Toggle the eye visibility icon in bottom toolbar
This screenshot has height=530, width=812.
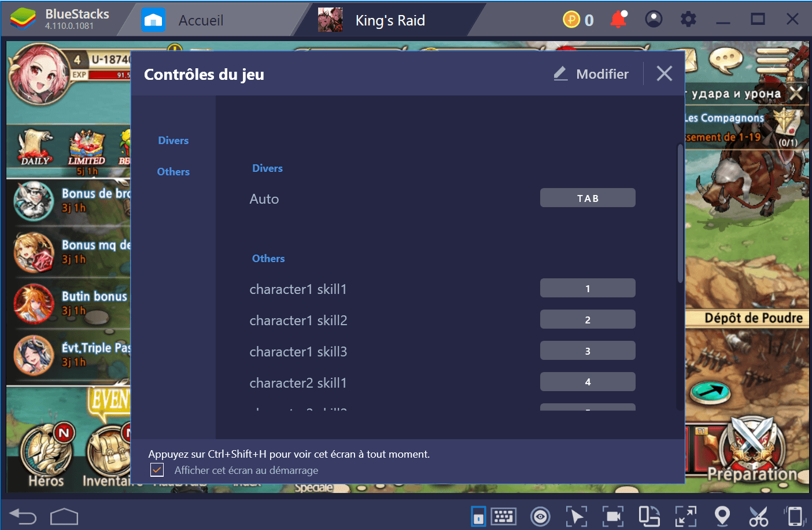pos(540,516)
